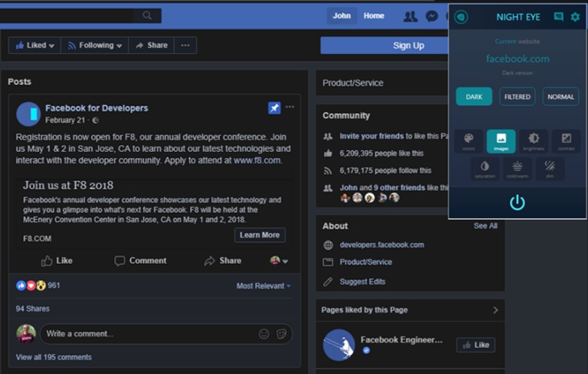Select the colors palette tool
588x374 pixels.
(x=468, y=141)
